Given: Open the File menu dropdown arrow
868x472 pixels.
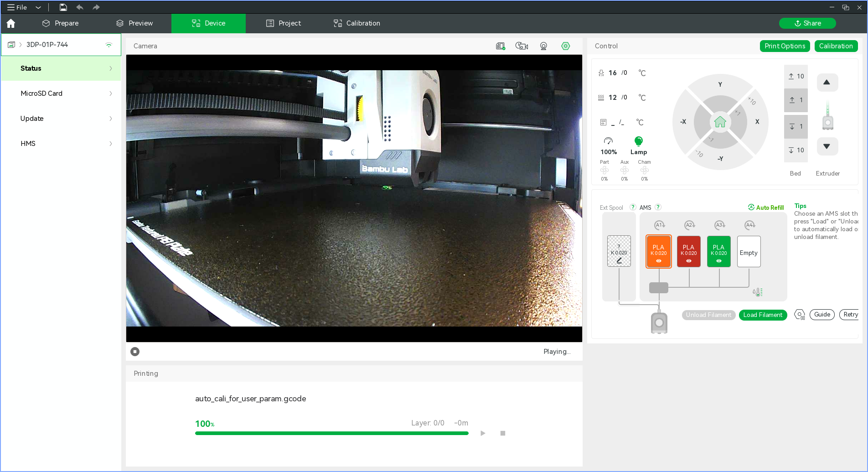Looking at the screenshot, I should pyautogui.click(x=38, y=7).
